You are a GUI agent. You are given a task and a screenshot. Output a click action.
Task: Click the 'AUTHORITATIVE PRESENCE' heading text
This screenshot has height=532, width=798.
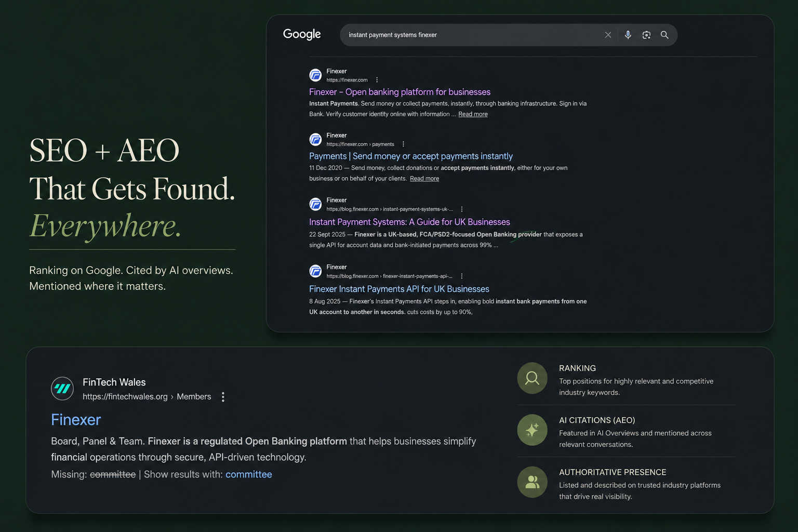click(613, 472)
